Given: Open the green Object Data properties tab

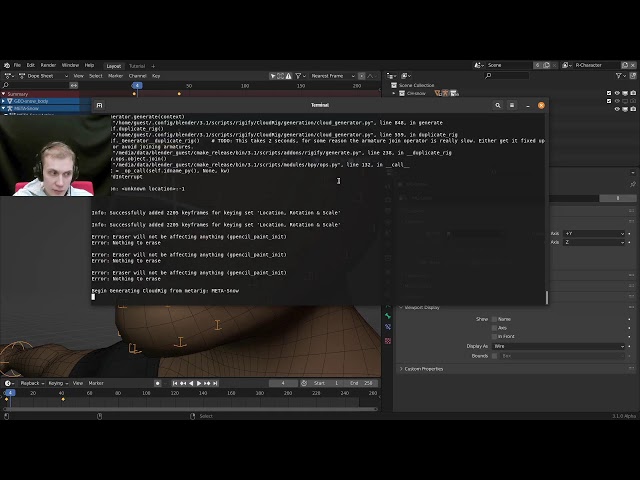Looking at the screenshot, I should [x=388, y=316].
